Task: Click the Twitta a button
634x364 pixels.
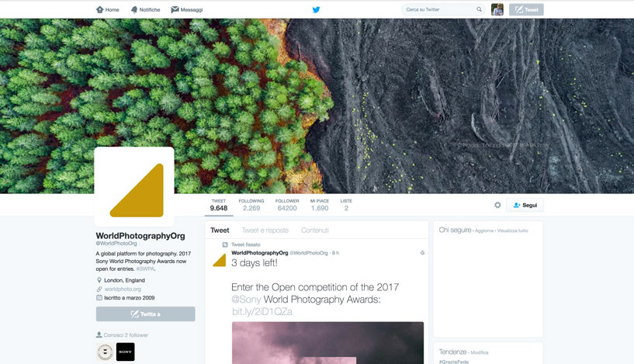Action: [x=146, y=314]
